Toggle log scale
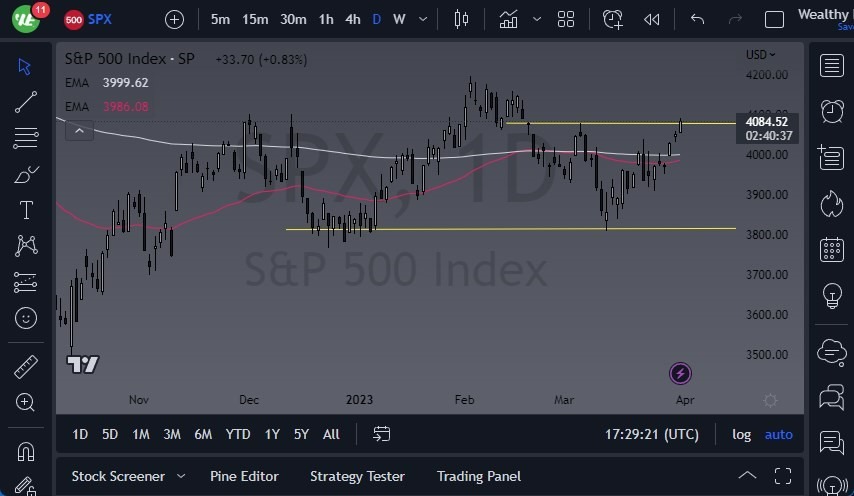This screenshot has height=496, width=854. [741, 434]
